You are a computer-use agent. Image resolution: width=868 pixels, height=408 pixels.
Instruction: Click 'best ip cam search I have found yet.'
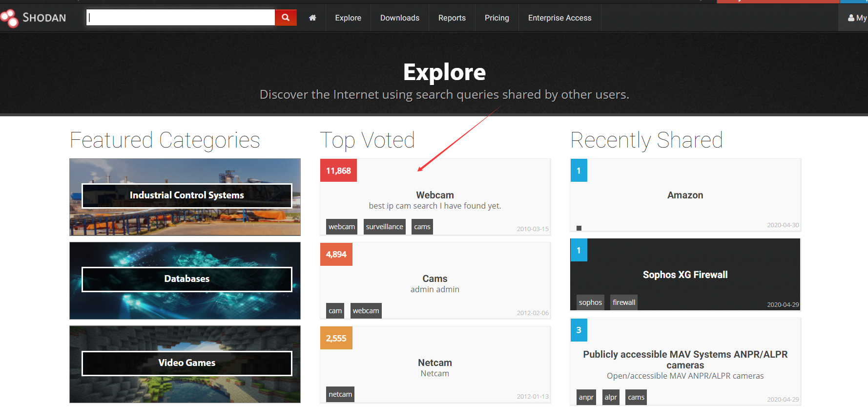click(435, 206)
